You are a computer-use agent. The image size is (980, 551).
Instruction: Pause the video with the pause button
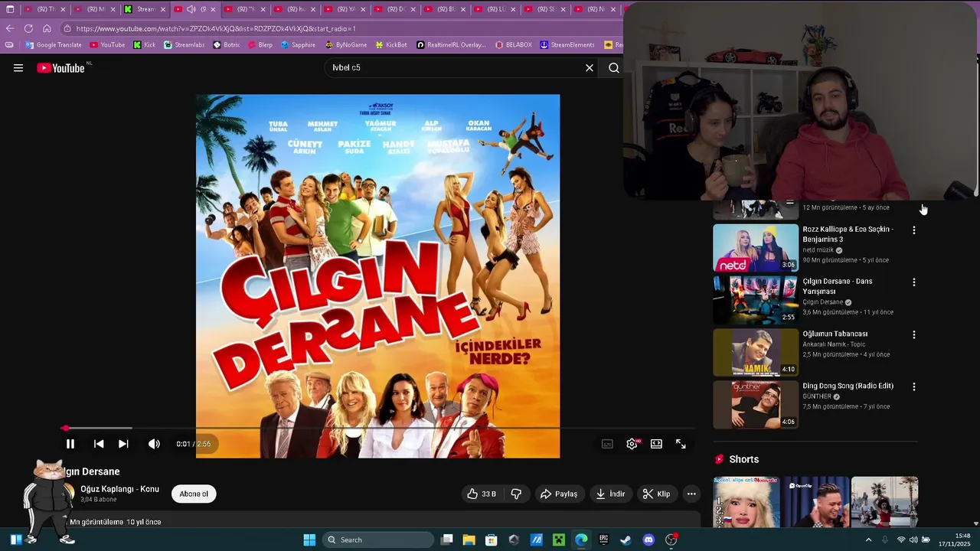point(70,444)
